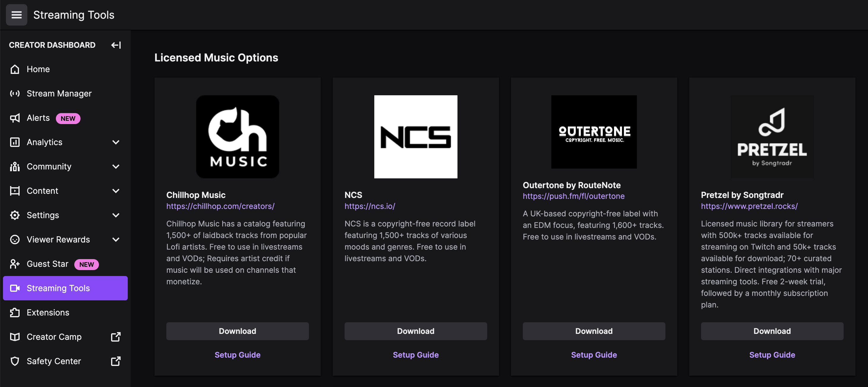Expand the Community section chevron

point(116,166)
